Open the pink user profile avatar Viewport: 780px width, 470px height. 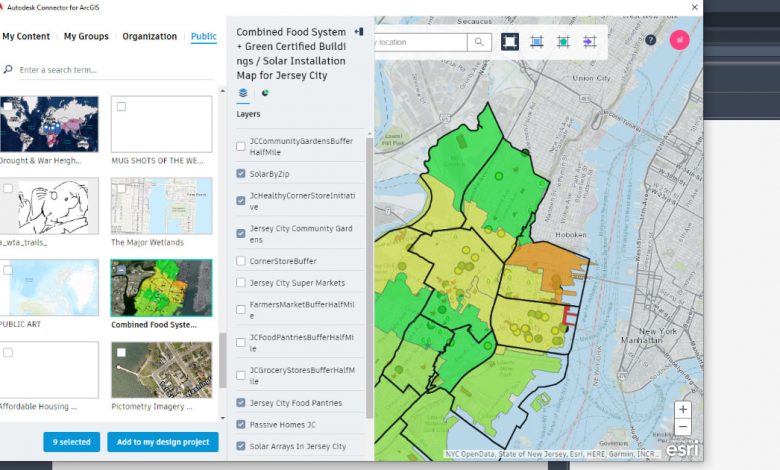tap(679, 40)
